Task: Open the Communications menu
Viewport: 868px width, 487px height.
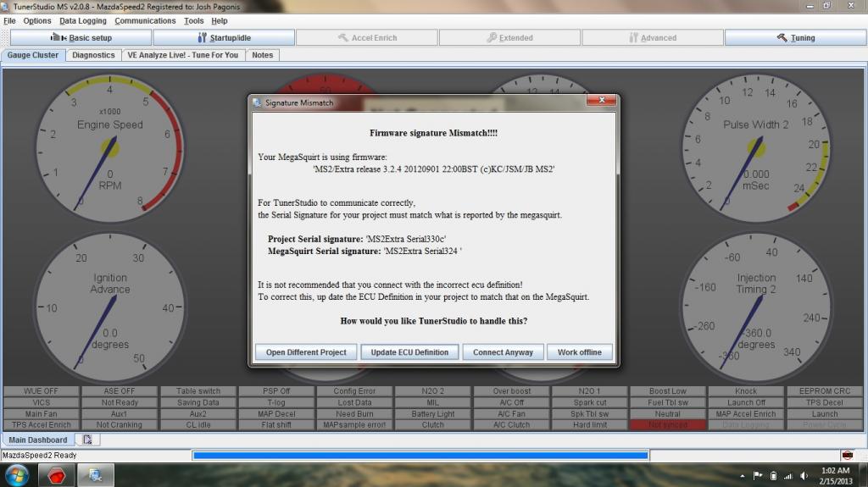Action: [x=145, y=21]
